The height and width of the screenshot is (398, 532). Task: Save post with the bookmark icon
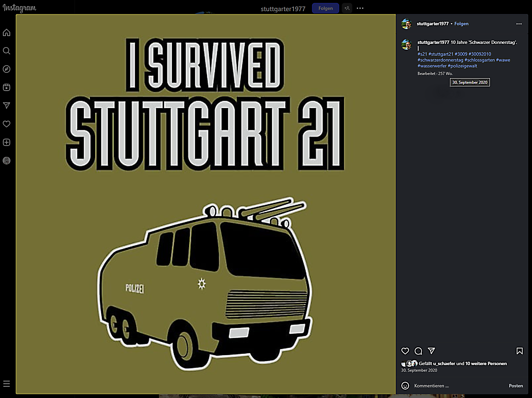coord(520,351)
